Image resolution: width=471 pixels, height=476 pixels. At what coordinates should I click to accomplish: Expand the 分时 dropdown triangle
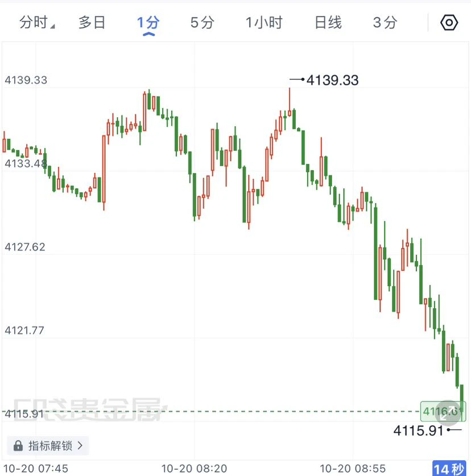click(52, 26)
